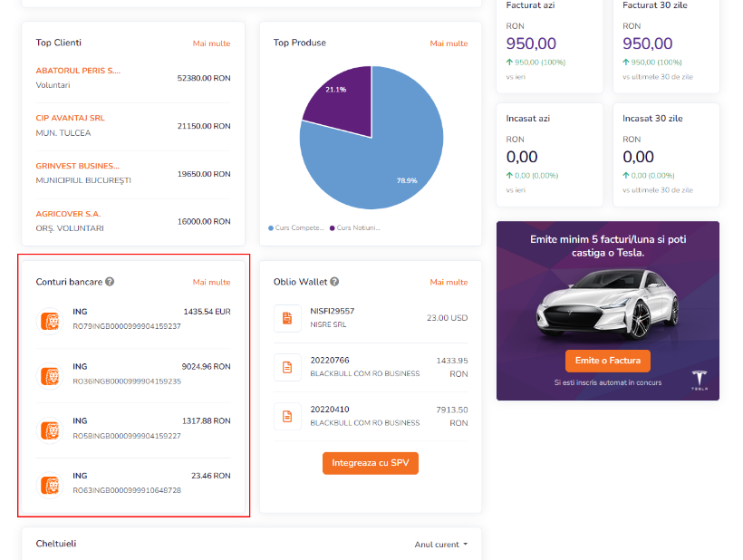The image size is (743, 560).
Task: Open document icon for NISFI29557
Action: [287, 318]
